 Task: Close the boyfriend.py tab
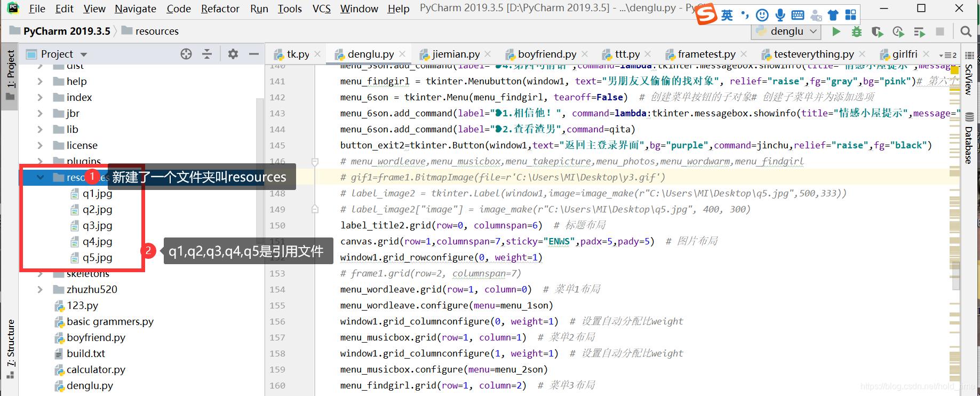[x=585, y=54]
